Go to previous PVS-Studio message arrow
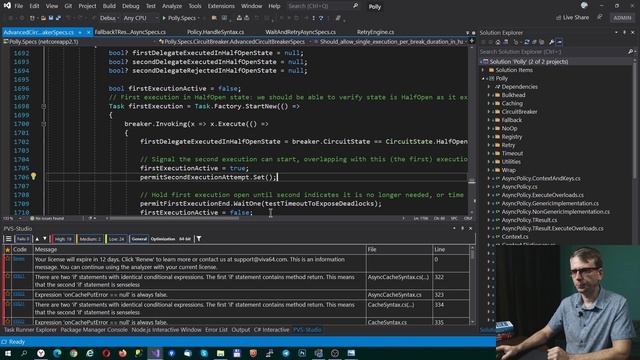The image size is (640, 360). click(x=37, y=239)
